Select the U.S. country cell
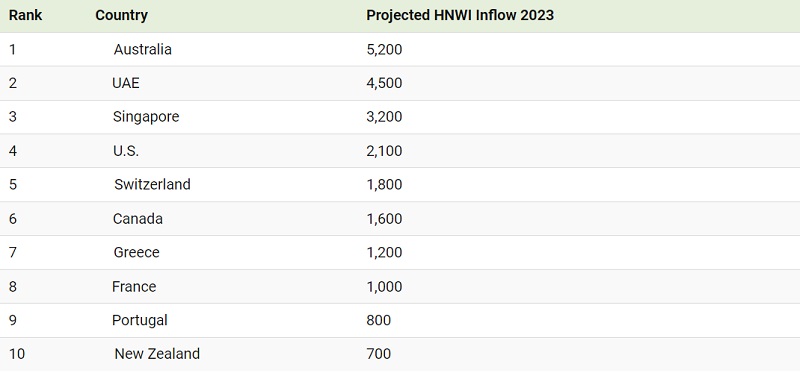The height and width of the screenshot is (373, 800). click(126, 151)
